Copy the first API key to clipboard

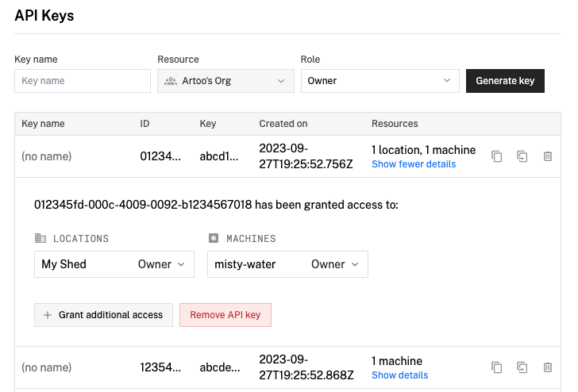coord(497,156)
